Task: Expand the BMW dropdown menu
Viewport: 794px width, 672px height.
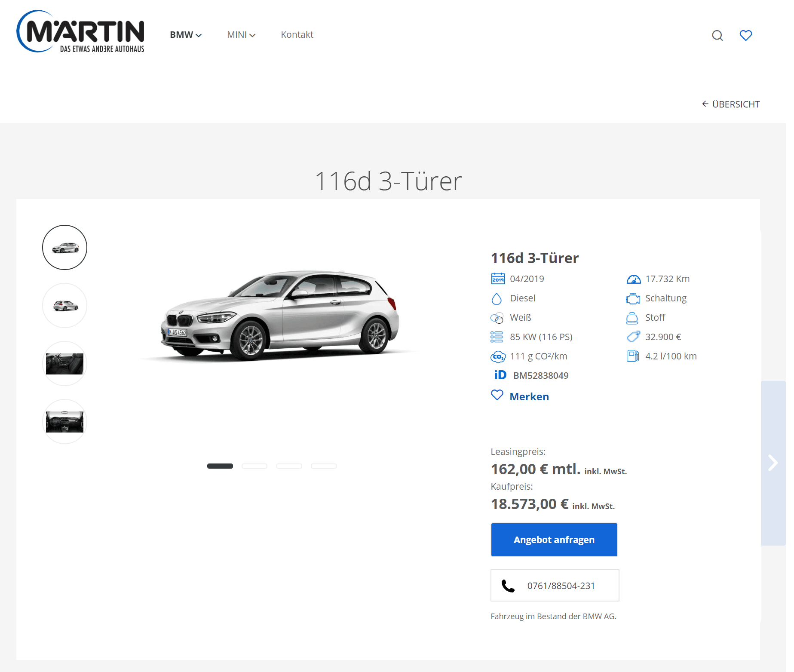Action: coord(186,35)
